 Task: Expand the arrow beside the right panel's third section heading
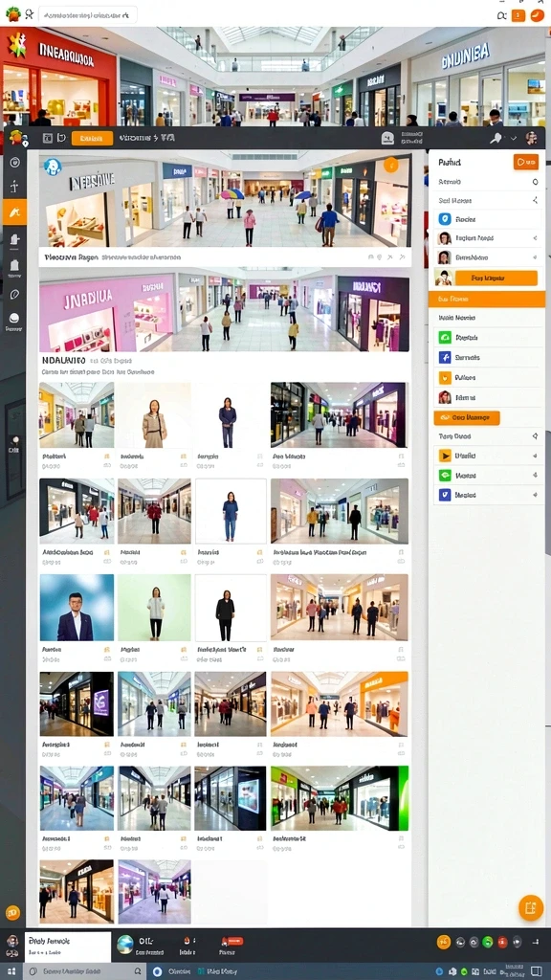tap(535, 436)
